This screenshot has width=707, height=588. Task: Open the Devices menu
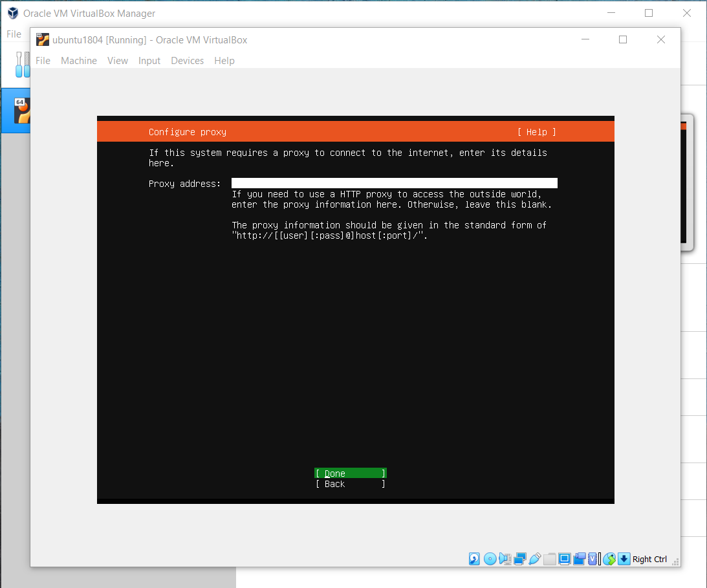click(187, 61)
